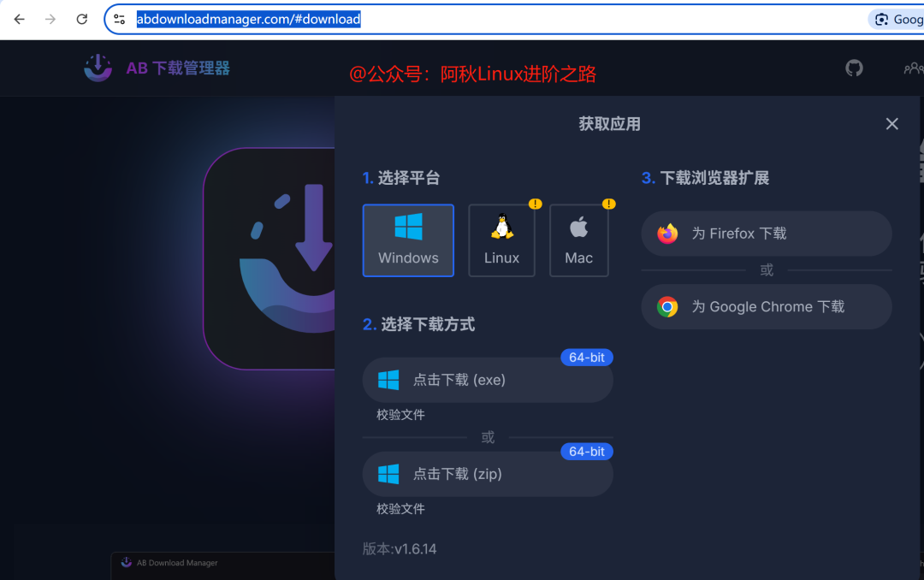Click the warning badge on the Linux option
The height and width of the screenshot is (580, 924).
coord(535,204)
